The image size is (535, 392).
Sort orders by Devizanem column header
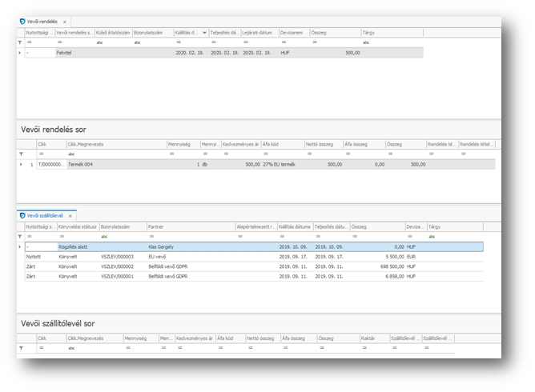[x=293, y=33]
